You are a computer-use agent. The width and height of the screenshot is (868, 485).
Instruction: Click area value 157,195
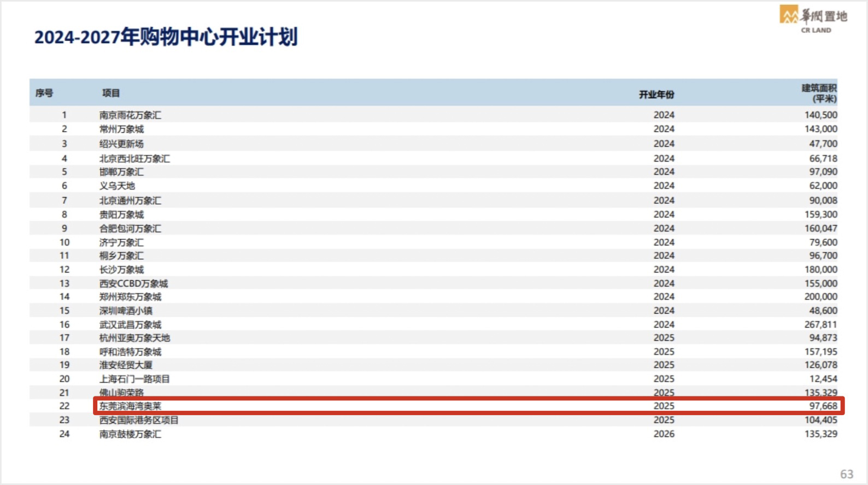820,352
